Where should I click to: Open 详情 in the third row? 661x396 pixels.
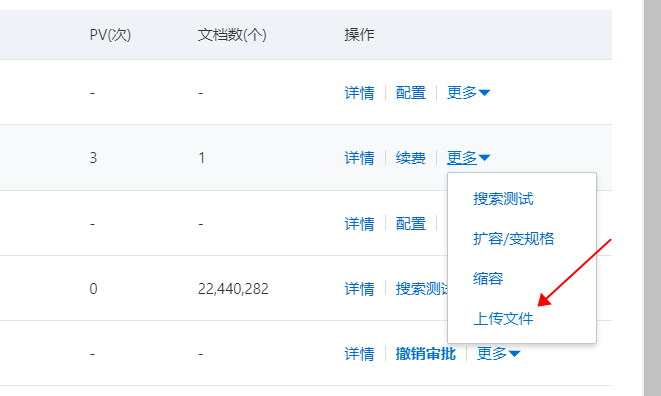[359, 224]
